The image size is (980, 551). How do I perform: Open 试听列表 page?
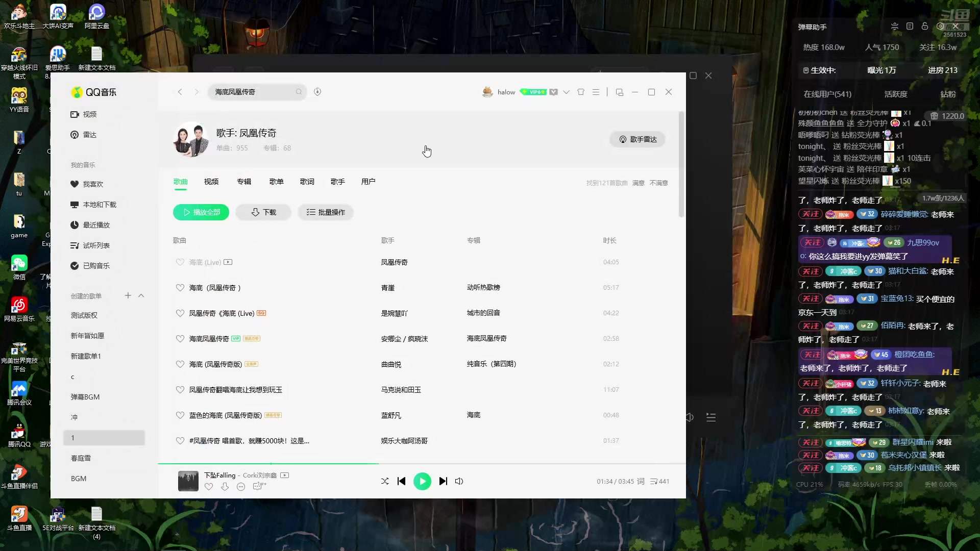90,245
